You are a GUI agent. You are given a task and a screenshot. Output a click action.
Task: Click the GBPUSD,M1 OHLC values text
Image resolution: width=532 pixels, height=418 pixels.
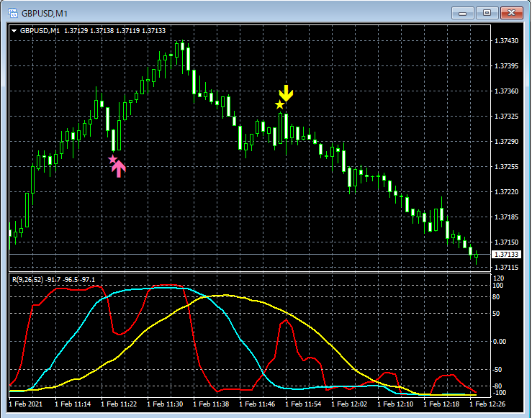pyautogui.click(x=114, y=31)
